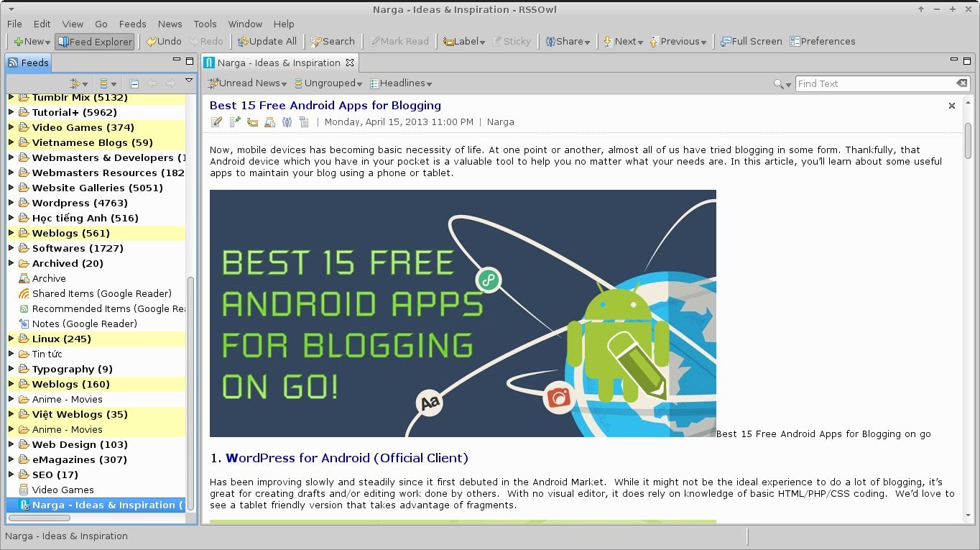
Task: Open the Headlines layout dropdown
Action: (x=401, y=83)
